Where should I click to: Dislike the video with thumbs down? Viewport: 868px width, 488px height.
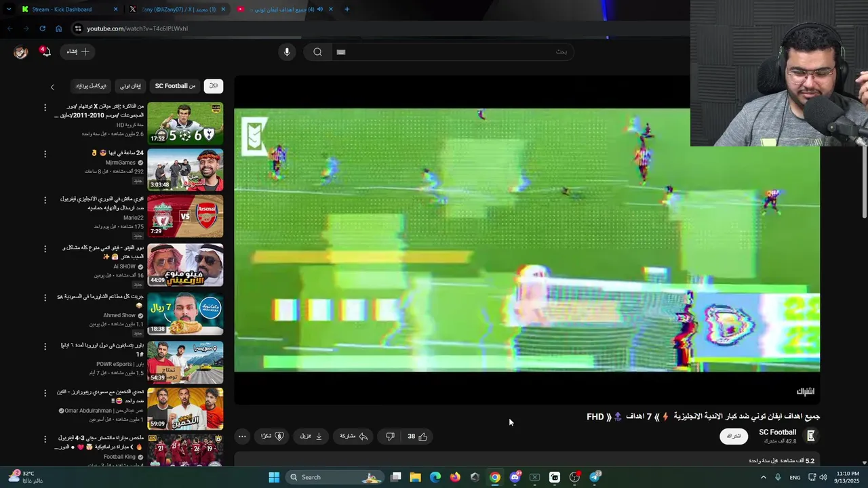pyautogui.click(x=390, y=436)
